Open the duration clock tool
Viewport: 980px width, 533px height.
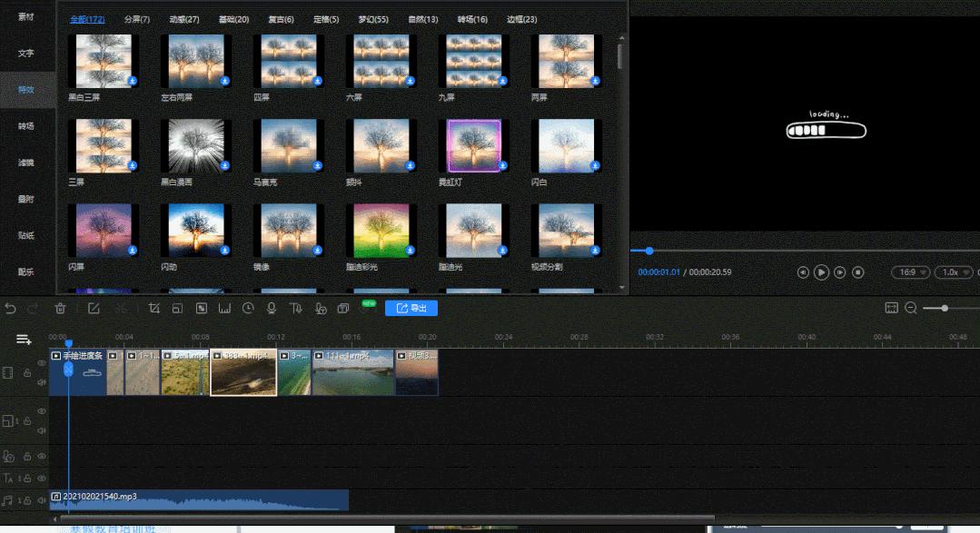248,309
